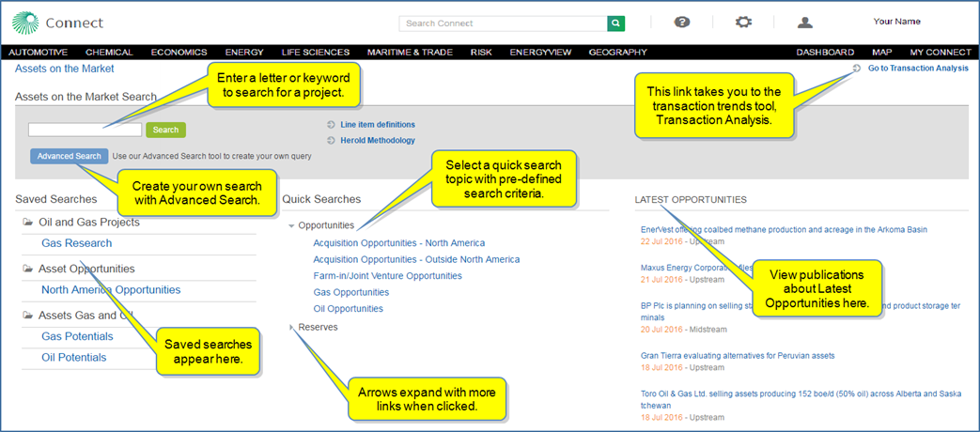Click the Assets Gas and Oil folder icon
The width and height of the screenshot is (980, 432).
click(27, 316)
